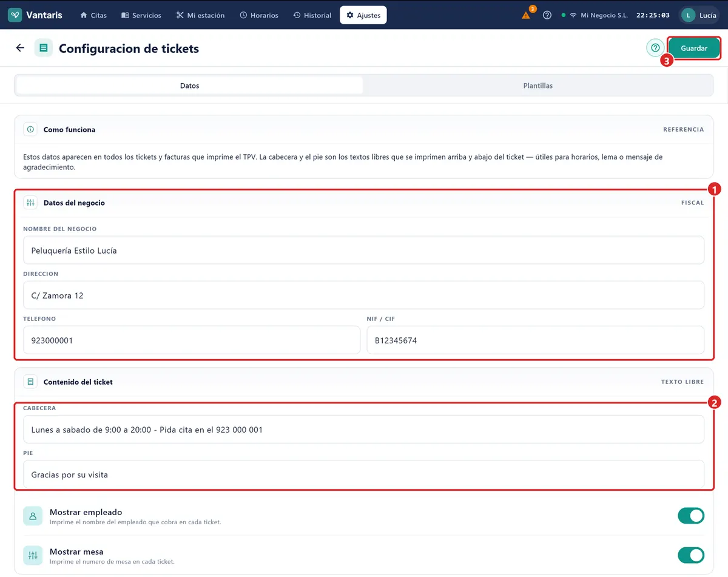This screenshot has height=577, width=728.
Task: Edit the Cabecera text field
Action: click(363, 430)
